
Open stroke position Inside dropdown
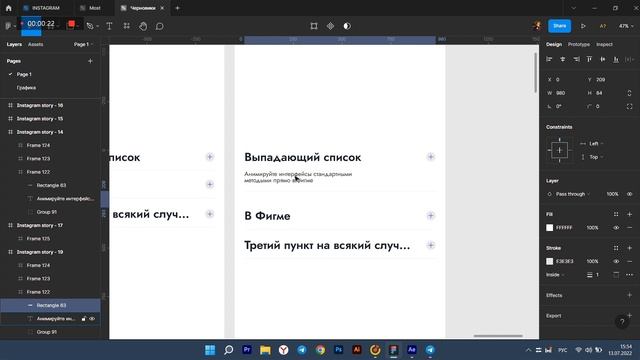[555, 275]
